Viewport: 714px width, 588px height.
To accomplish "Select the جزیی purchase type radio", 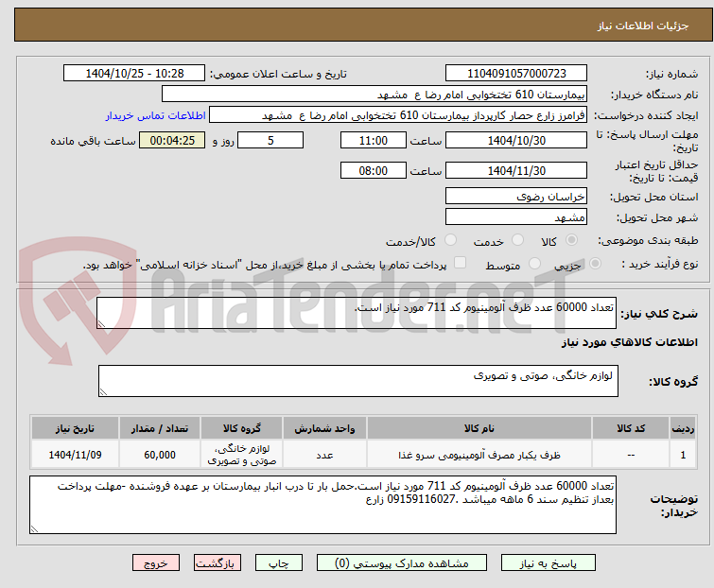I will [595, 264].
